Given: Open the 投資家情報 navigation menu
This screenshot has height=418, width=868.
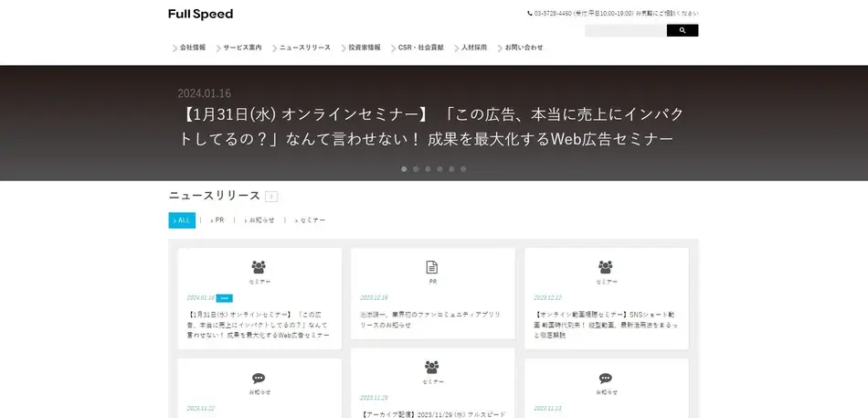Looking at the screenshot, I should coord(364,48).
